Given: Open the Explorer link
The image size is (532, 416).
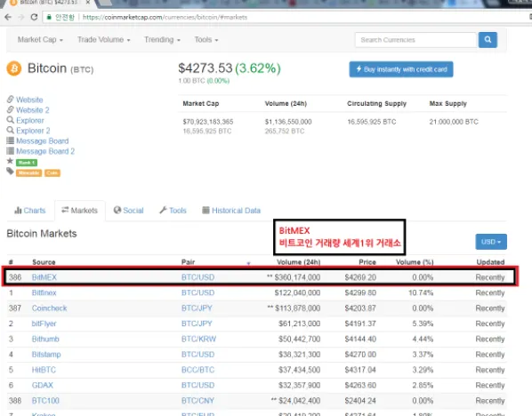Looking at the screenshot, I should [x=30, y=121].
